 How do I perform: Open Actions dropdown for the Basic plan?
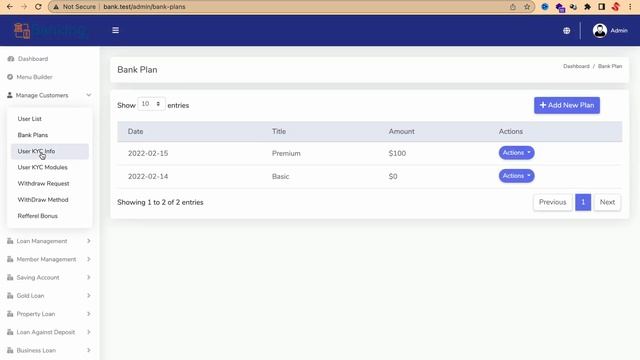point(516,176)
